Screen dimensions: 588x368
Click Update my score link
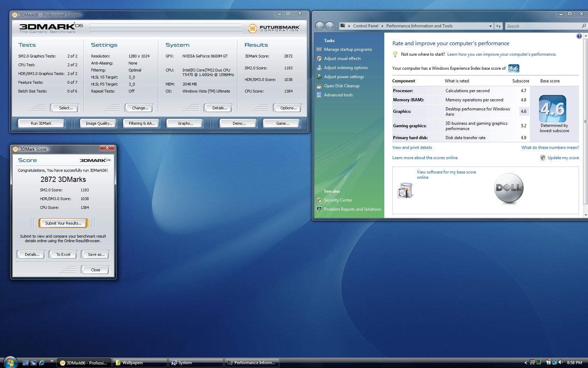point(563,158)
